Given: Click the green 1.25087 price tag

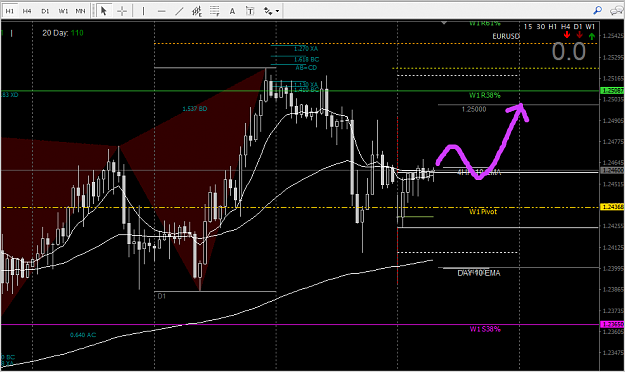Looking at the screenshot, I should [612, 91].
